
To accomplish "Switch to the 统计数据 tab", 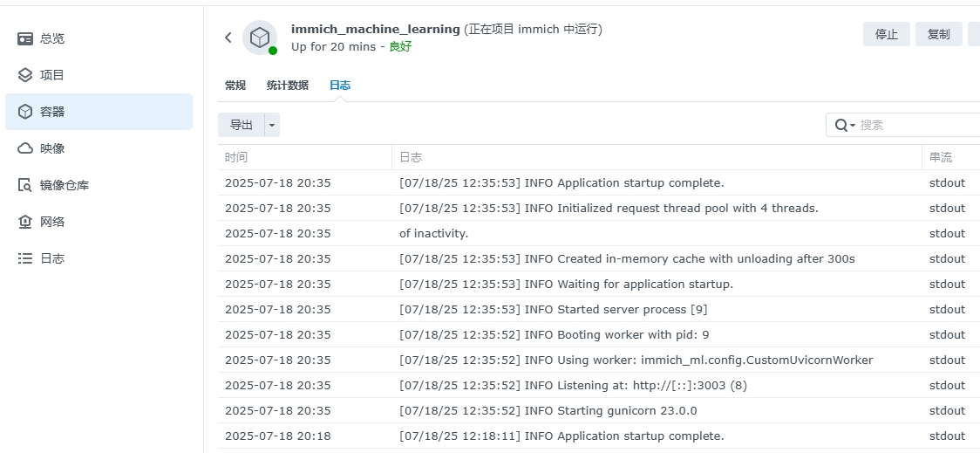I will tap(288, 86).
